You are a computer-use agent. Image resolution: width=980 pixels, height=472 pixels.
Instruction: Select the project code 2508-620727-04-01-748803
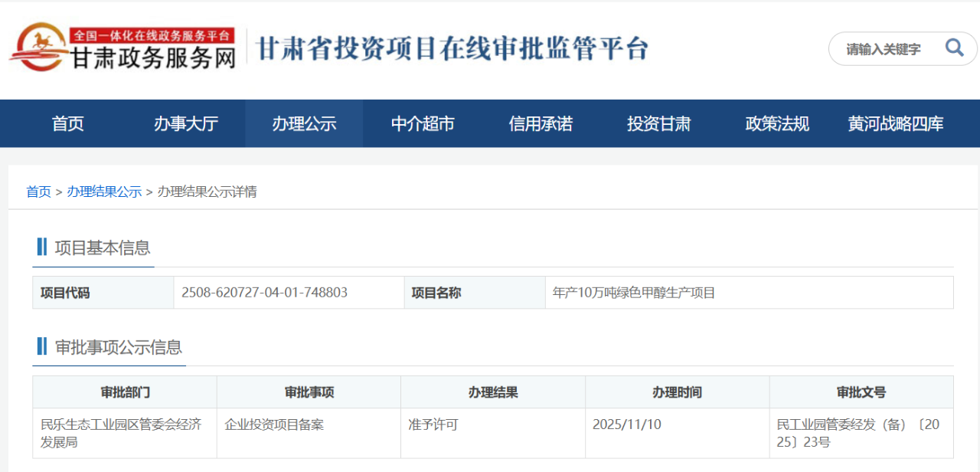264,293
